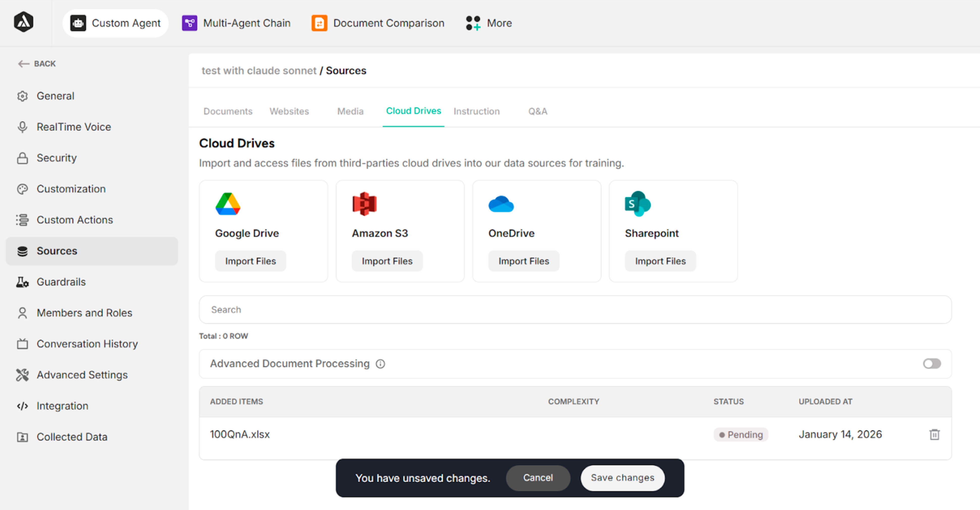The width and height of the screenshot is (980, 510).
Task: Open Advanced Settings in sidebar
Action: pyautogui.click(x=82, y=375)
